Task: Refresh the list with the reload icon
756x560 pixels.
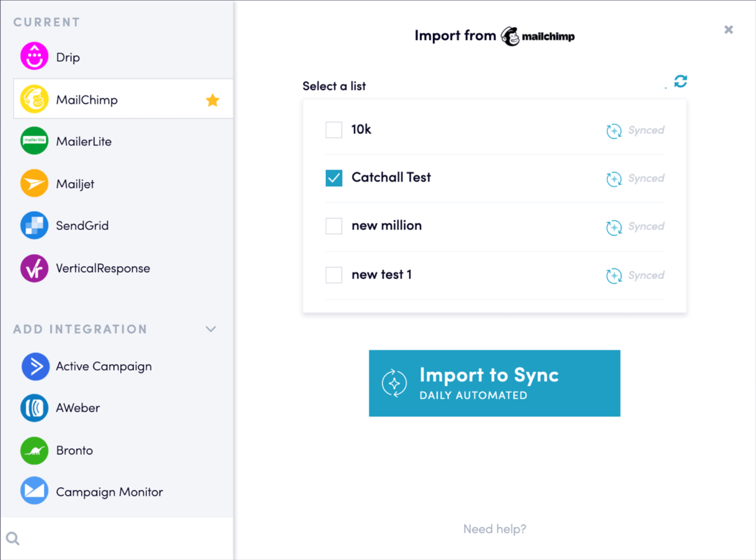Action: (680, 81)
